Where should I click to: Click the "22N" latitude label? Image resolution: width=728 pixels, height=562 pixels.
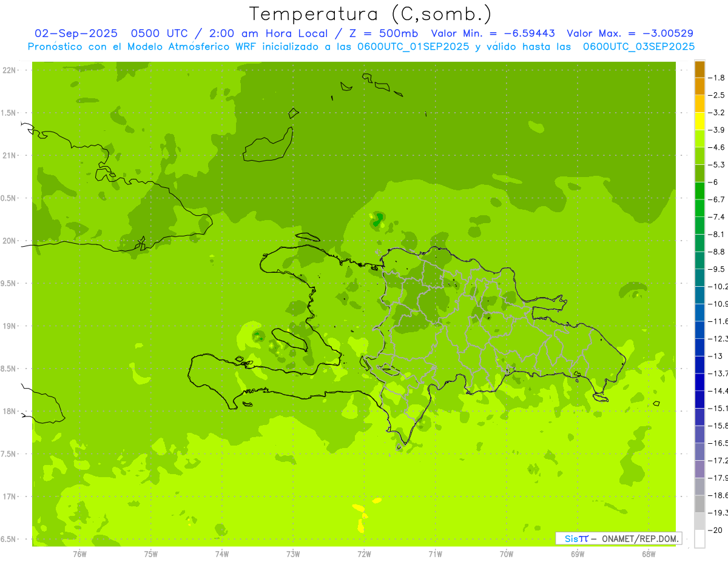pos(10,70)
